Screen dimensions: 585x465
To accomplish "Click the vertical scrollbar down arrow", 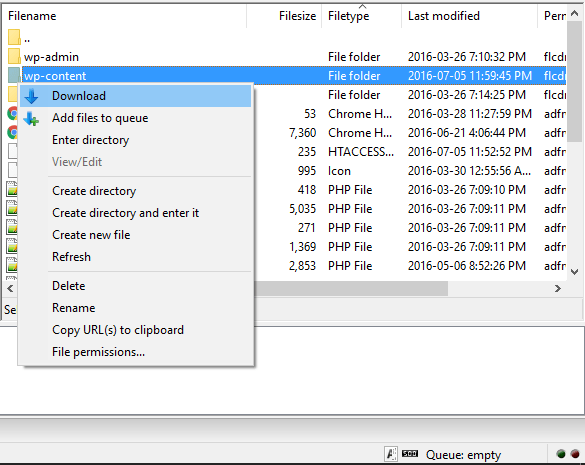I will coord(575,272).
